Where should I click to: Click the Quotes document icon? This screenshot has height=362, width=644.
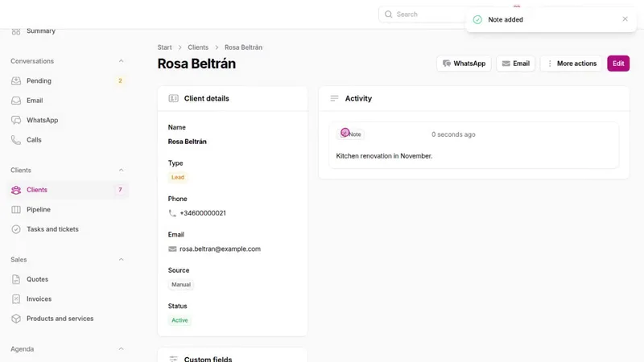[16, 279]
